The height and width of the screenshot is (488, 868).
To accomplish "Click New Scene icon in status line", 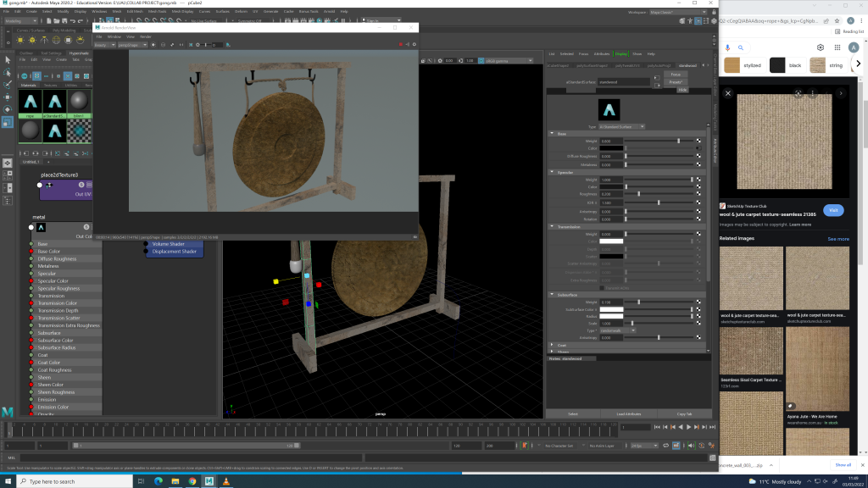I will [x=48, y=20].
